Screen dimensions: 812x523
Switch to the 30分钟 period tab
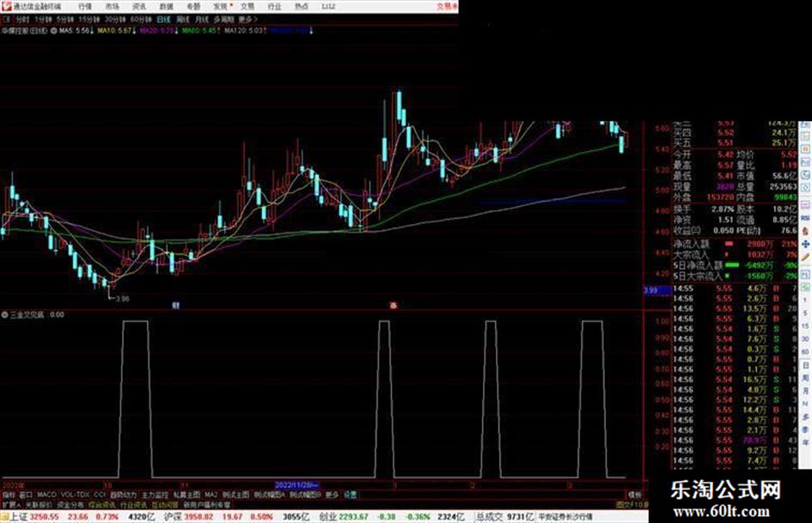(115, 19)
